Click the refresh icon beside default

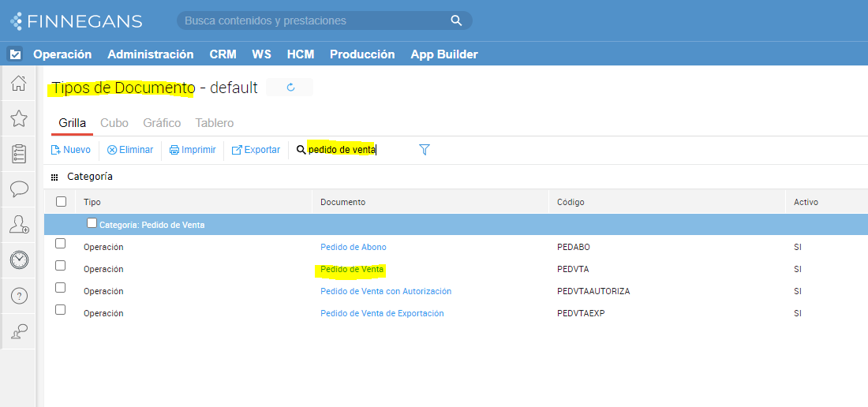[x=290, y=88]
